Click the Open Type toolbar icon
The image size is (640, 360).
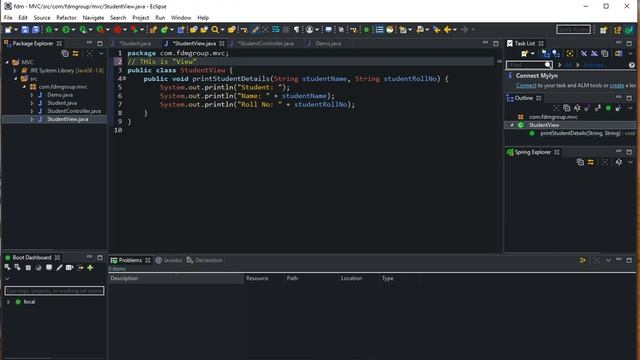coord(193,29)
